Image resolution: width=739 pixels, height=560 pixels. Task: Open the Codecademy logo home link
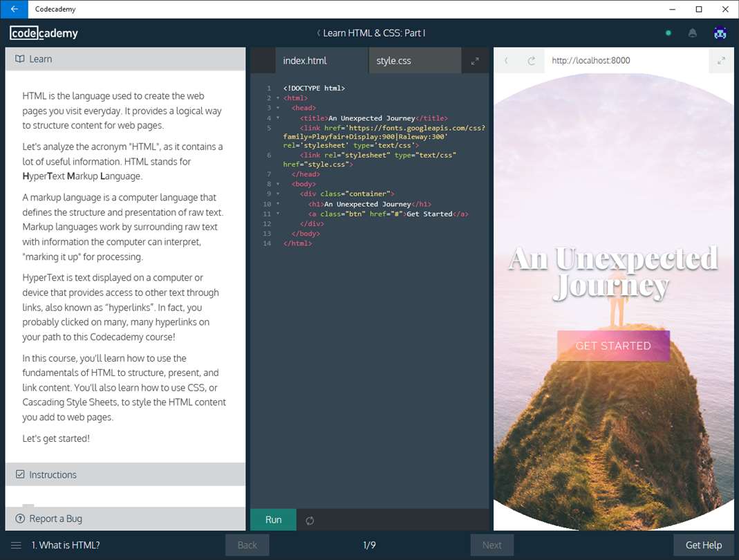pos(44,33)
